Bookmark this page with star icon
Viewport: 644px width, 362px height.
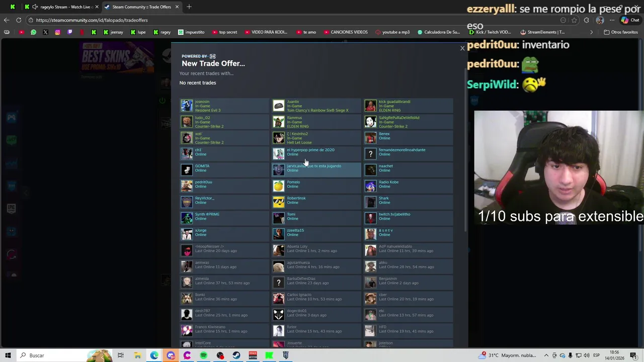point(574,20)
